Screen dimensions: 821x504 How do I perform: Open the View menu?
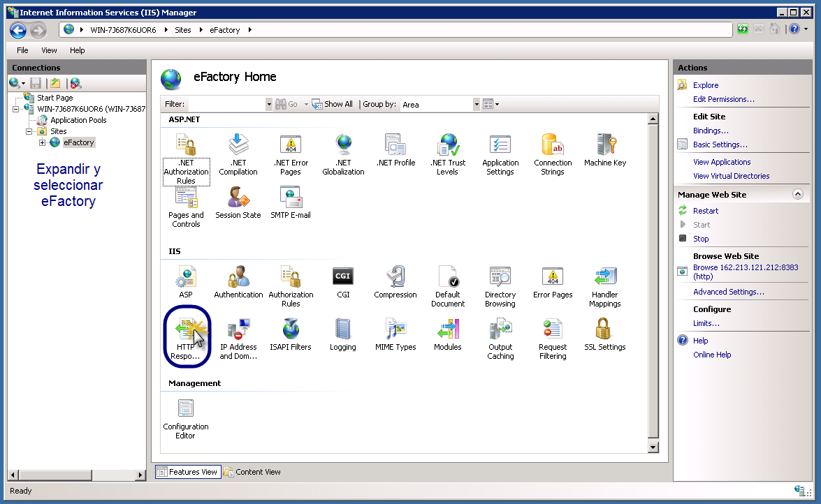(49, 50)
